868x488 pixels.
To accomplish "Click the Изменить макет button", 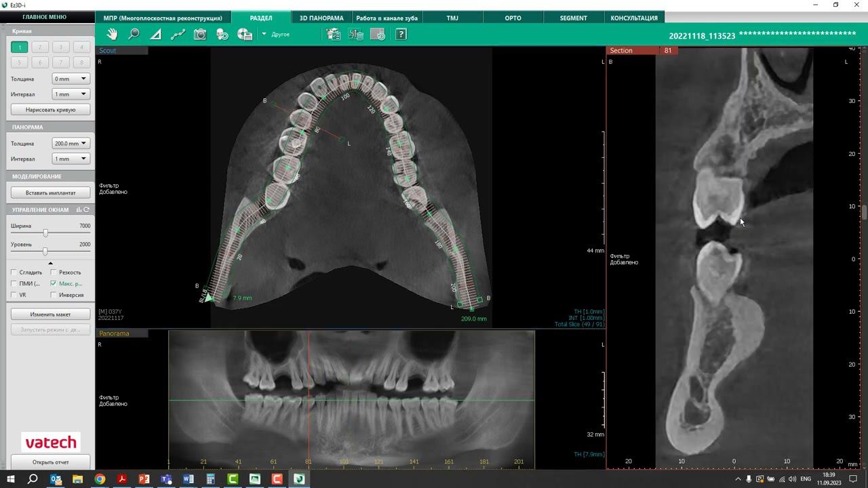I will click(x=51, y=314).
